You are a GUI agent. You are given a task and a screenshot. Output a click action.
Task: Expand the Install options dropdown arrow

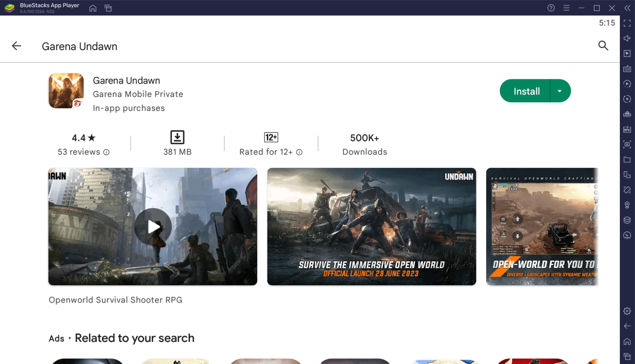click(560, 91)
